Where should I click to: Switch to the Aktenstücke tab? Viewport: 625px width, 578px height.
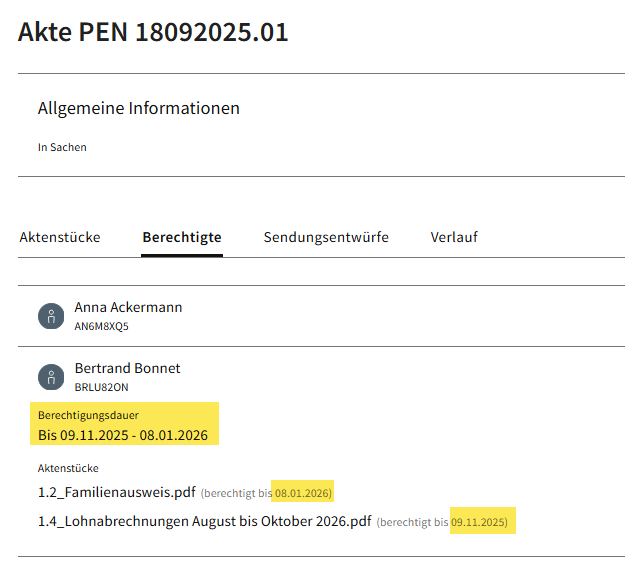coord(60,237)
